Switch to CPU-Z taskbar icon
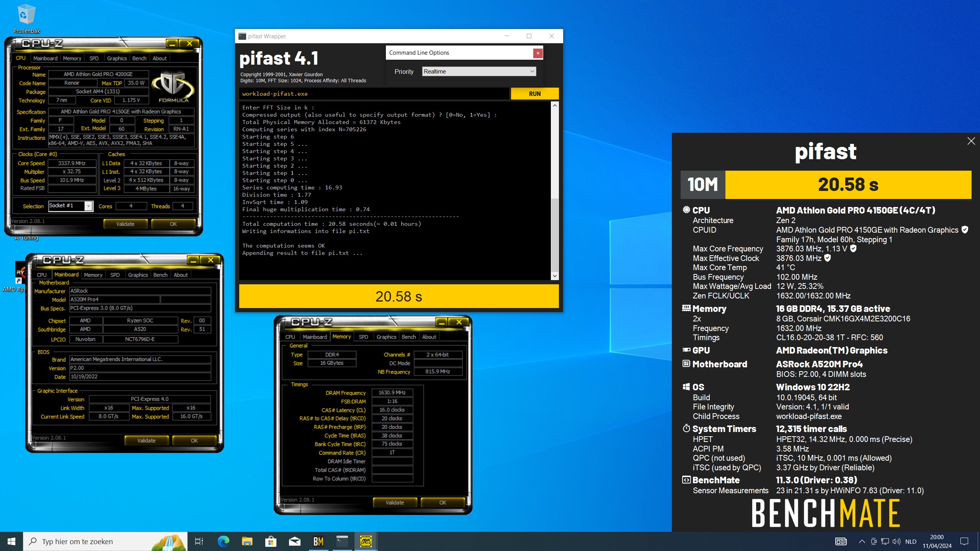The height and width of the screenshot is (551, 980). 366,541
